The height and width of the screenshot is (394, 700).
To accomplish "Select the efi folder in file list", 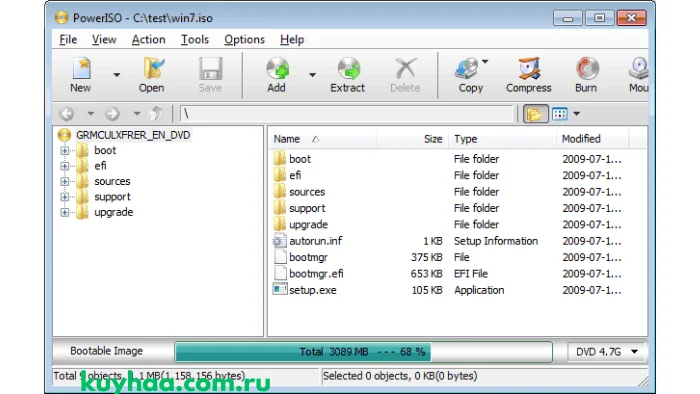I will click(x=295, y=175).
